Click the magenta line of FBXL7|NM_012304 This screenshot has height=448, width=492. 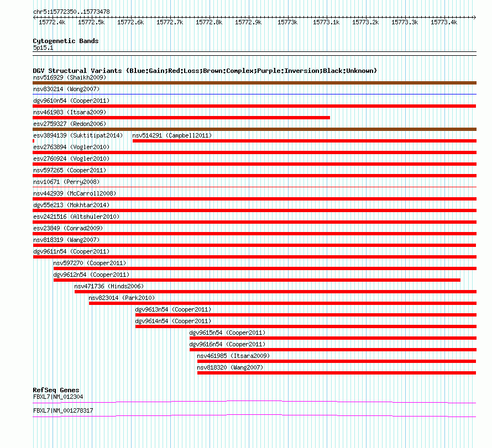tap(254, 402)
